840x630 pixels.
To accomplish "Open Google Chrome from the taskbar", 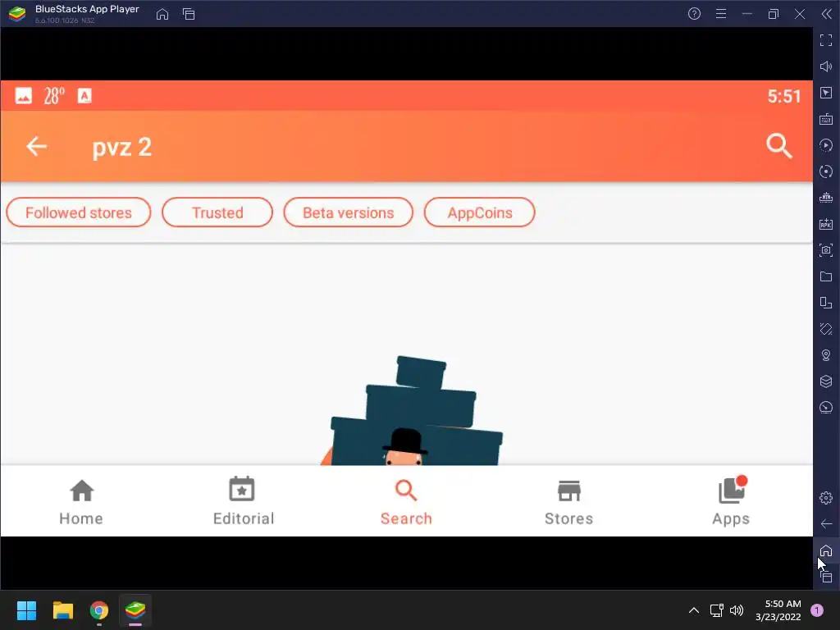I will (99, 610).
